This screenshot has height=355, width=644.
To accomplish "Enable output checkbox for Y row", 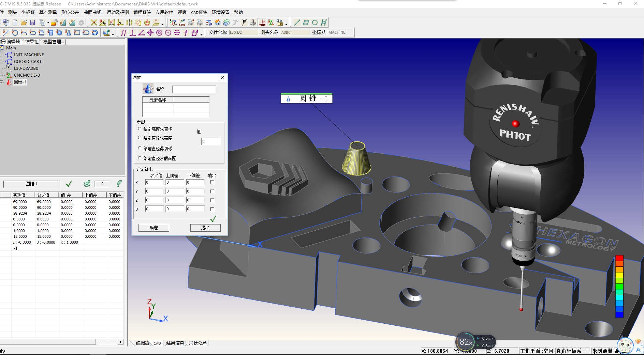I will [212, 191].
